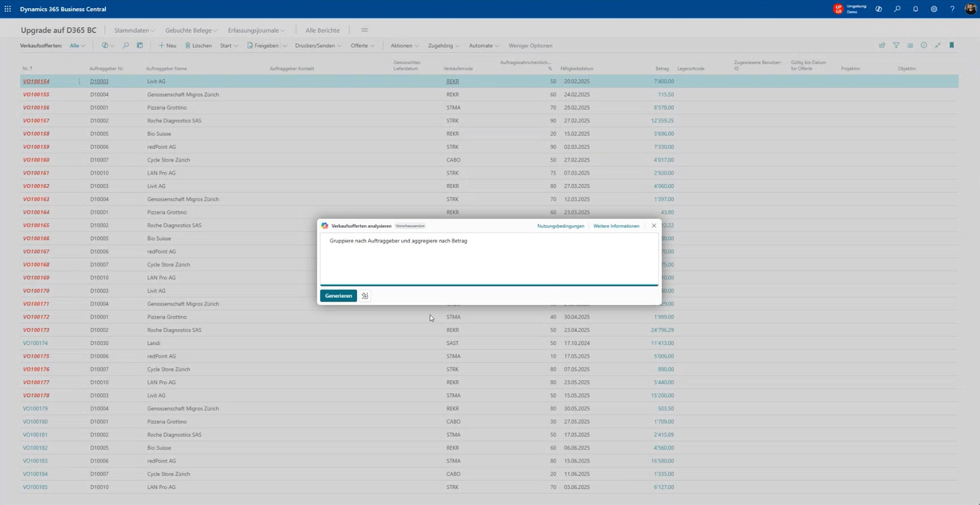Screen dimensions: 980x505
Task: Click the search magnifier in list toolbar
Action: point(125,45)
